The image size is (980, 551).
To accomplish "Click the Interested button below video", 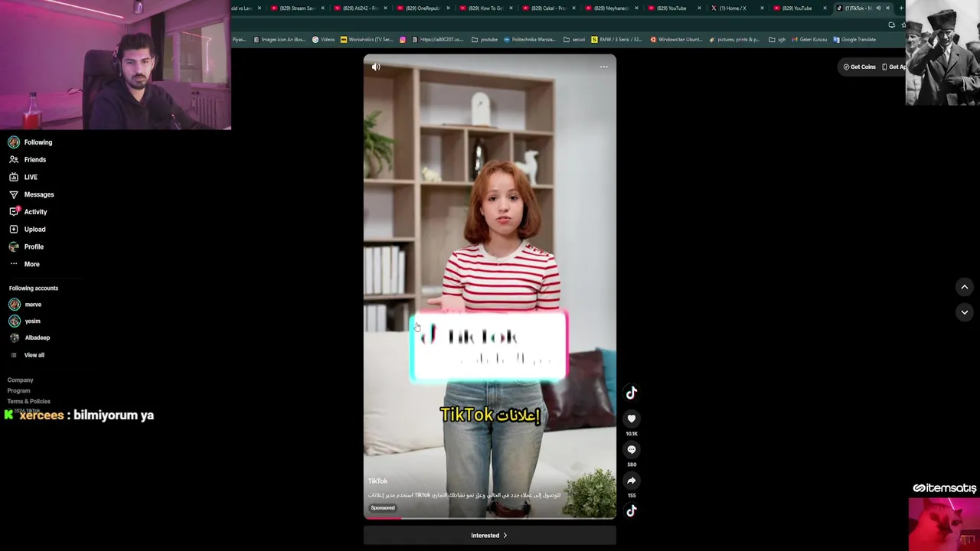I will (x=489, y=536).
